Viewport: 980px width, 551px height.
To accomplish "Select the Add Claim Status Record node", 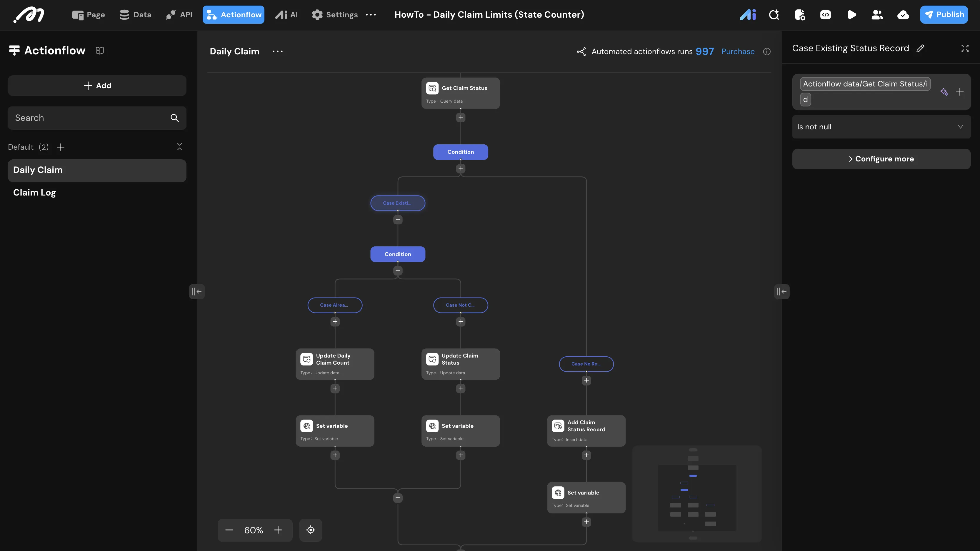I will tap(586, 431).
